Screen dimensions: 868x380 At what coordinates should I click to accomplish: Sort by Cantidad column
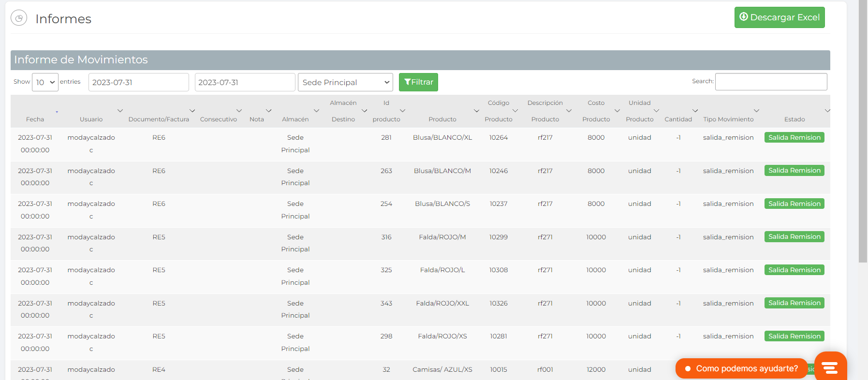tap(678, 119)
